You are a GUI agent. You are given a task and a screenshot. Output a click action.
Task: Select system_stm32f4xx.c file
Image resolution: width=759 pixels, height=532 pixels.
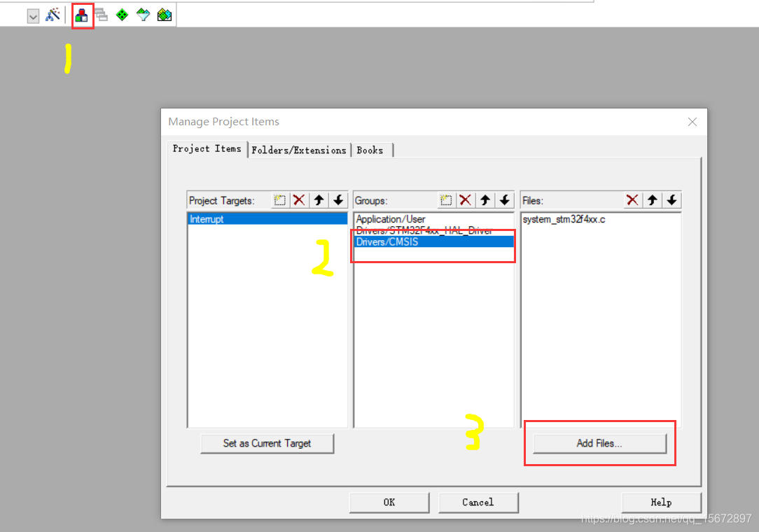600,219
